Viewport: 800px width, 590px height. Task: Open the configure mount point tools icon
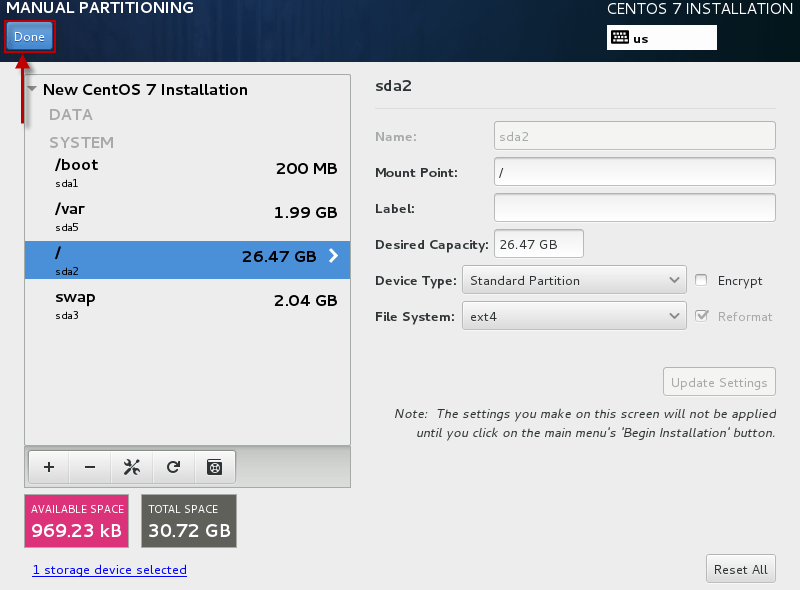[x=131, y=467]
